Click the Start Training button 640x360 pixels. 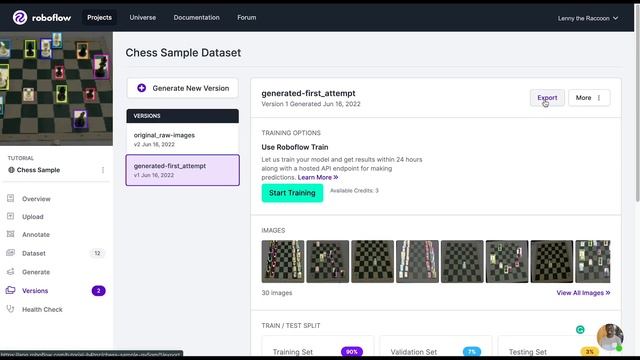tap(292, 193)
